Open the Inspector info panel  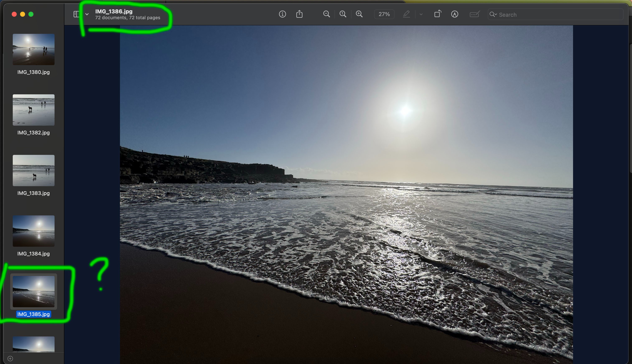pyautogui.click(x=282, y=14)
